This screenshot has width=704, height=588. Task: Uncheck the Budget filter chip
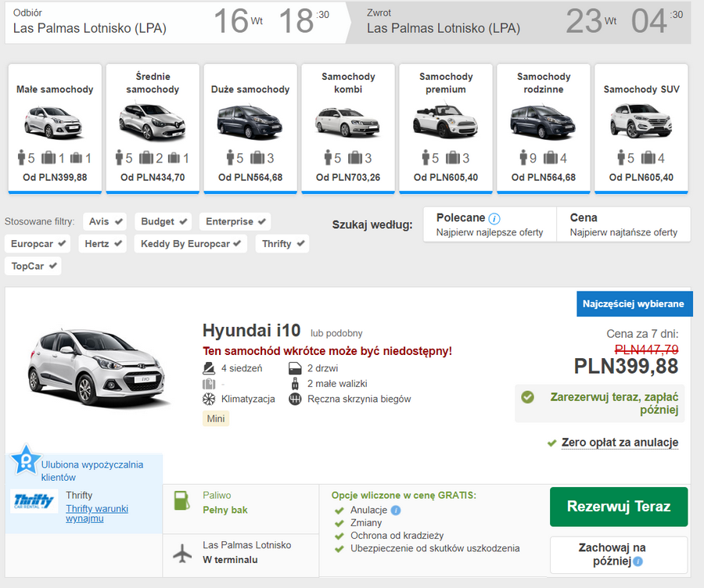163,221
